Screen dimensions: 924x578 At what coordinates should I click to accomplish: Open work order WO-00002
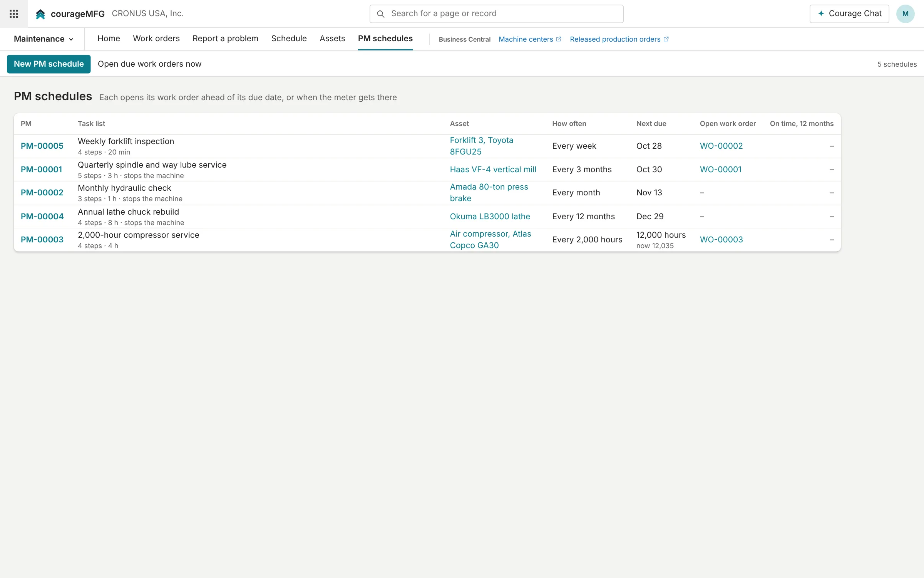[721, 146]
